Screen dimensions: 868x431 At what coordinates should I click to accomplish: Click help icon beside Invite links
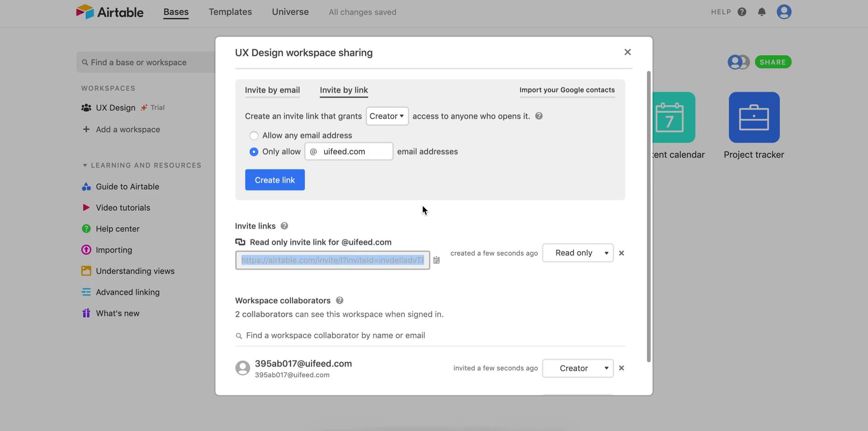coord(284,226)
